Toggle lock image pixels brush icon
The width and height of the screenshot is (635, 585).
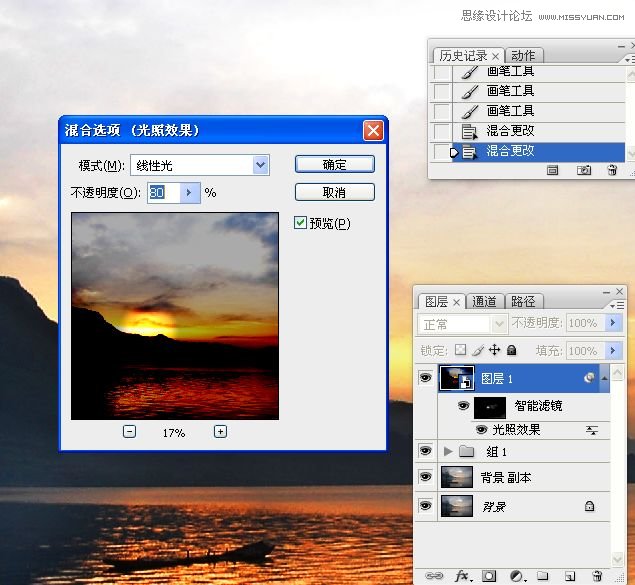tap(478, 350)
